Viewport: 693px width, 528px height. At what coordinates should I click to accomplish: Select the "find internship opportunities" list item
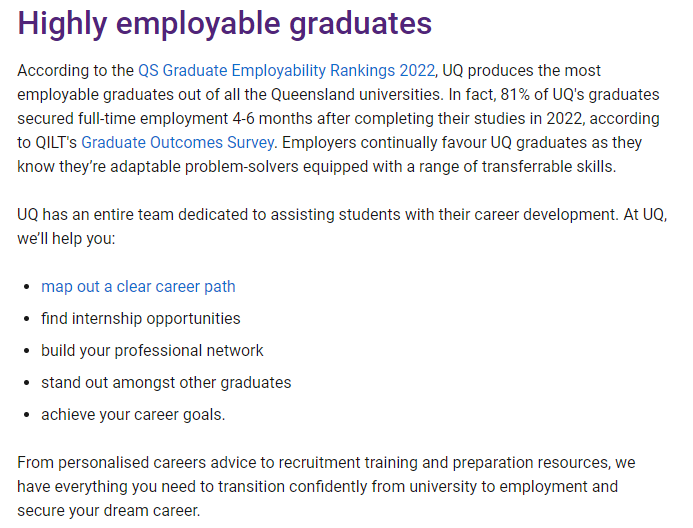pos(140,318)
